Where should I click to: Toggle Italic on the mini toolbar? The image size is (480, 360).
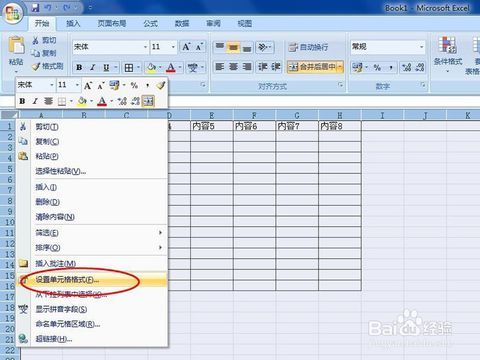click(x=35, y=101)
